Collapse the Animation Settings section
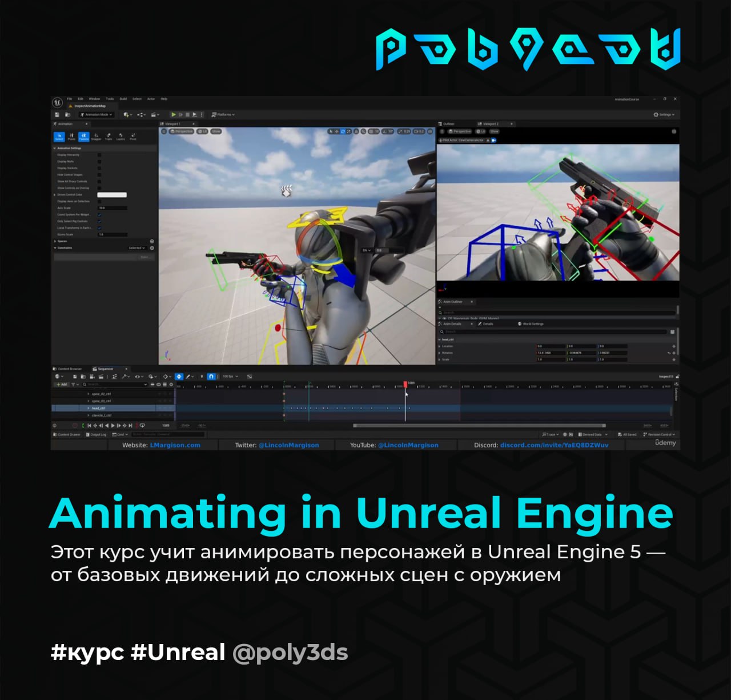731x700 pixels. 55,148
